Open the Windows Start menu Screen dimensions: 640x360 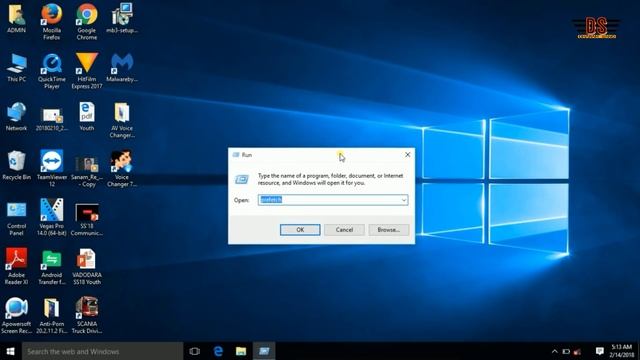tap(11, 351)
